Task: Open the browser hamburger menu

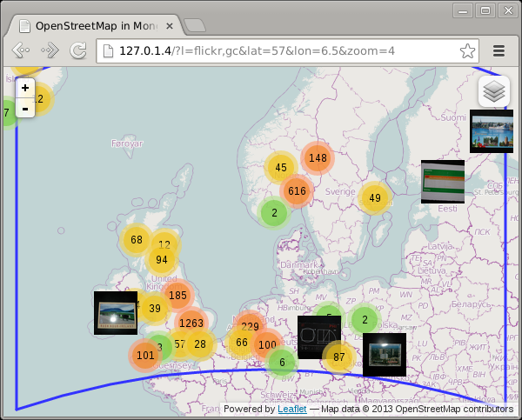Action: tap(499, 50)
